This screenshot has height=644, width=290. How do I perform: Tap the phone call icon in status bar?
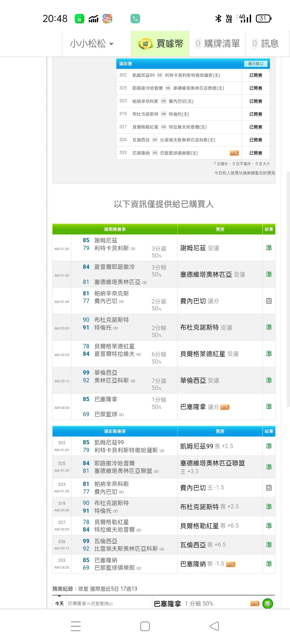(135, 19)
